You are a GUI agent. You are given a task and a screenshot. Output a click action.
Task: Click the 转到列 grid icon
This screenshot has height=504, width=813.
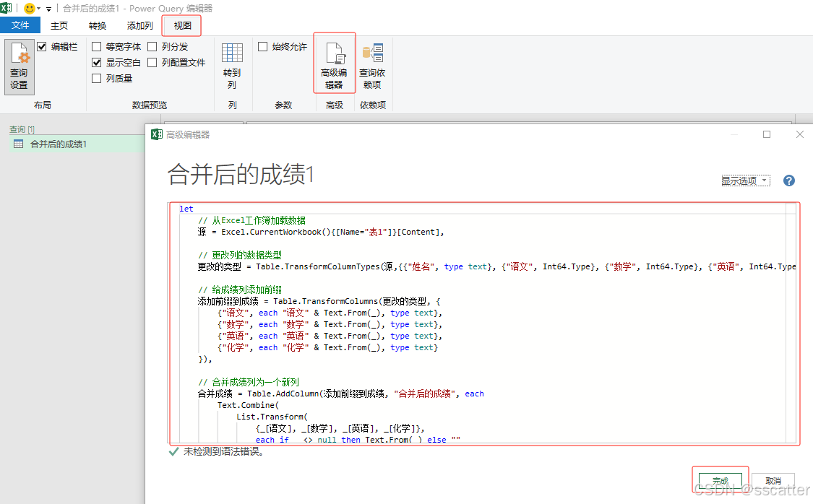(x=232, y=53)
